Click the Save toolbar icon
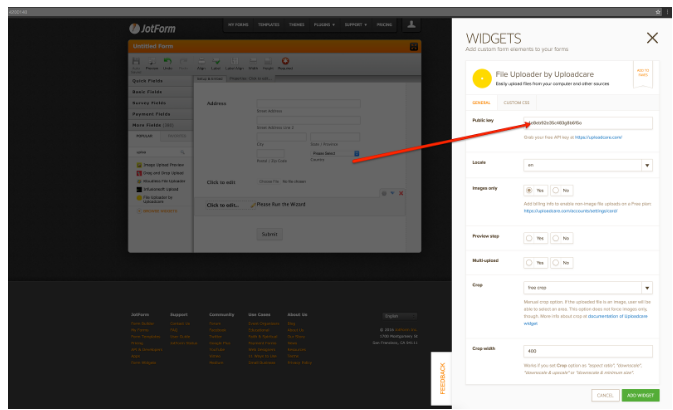Image resolution: width=673 pixels, height=410 pixels. pyautogui.click(x=136, y=61)
